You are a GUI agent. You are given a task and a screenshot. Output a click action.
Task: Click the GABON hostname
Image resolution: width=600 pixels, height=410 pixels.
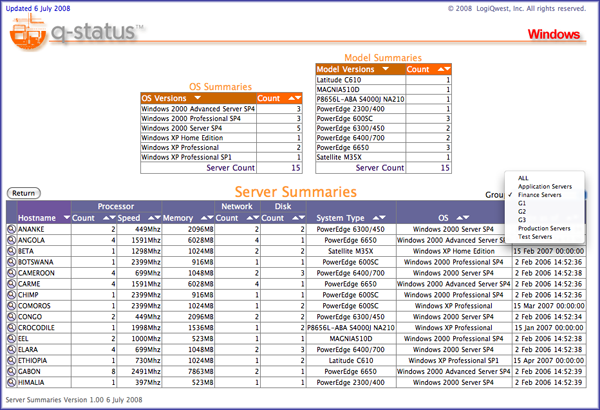pos(29,371)
